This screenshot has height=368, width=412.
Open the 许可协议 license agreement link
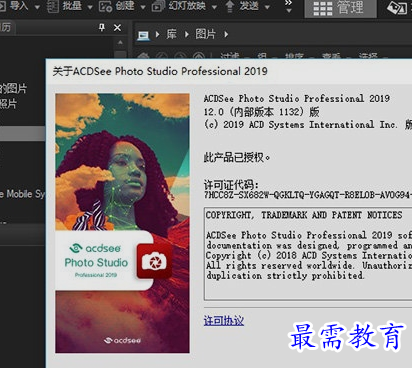224,321
